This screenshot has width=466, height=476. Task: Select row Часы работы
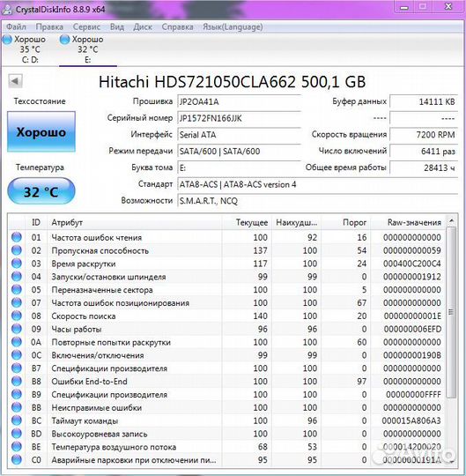[x=226, y=329]
